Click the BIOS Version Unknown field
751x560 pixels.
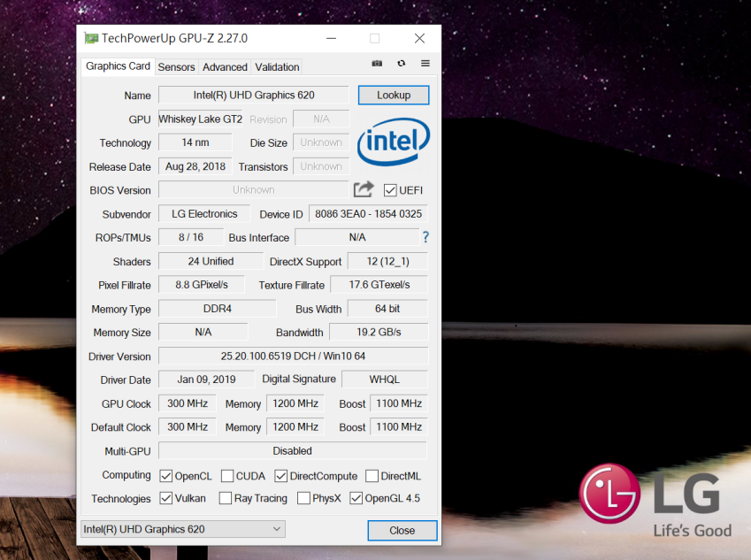coord(253,189)
